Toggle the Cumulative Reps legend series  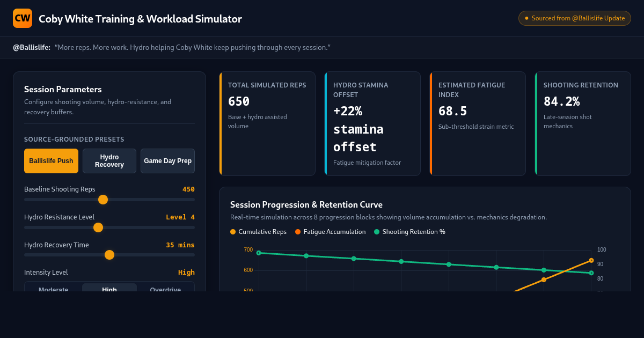pyautogui.click(x=258, y=232)
